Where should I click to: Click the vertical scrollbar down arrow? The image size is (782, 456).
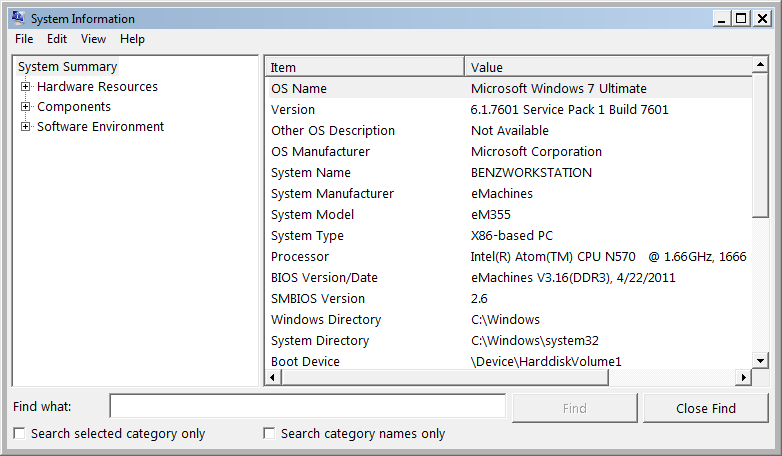pyautogui.click(x=760, y=360)
